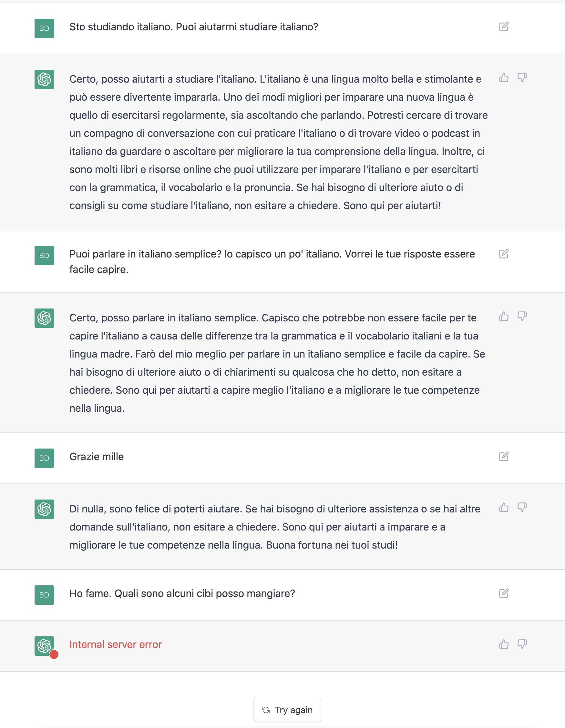Click the assistant logo beside 'Di nulla' reply
The image size is (565, 728).
(x=44, y=509)
